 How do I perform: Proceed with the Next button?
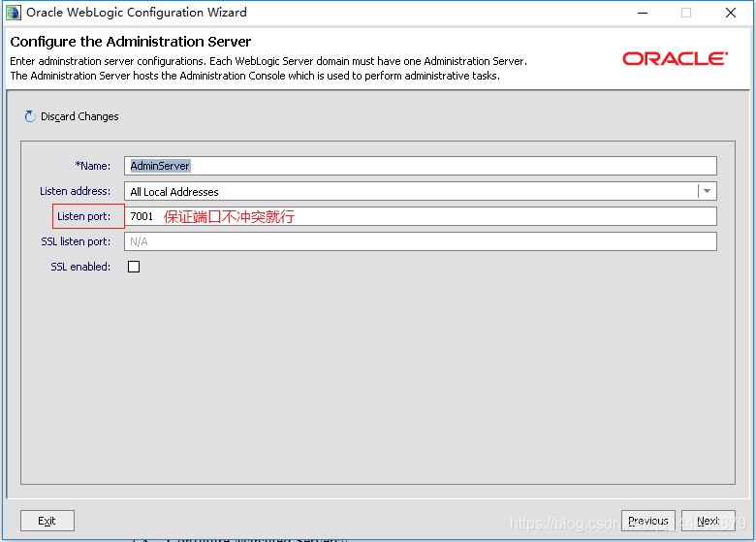[709, 521]
